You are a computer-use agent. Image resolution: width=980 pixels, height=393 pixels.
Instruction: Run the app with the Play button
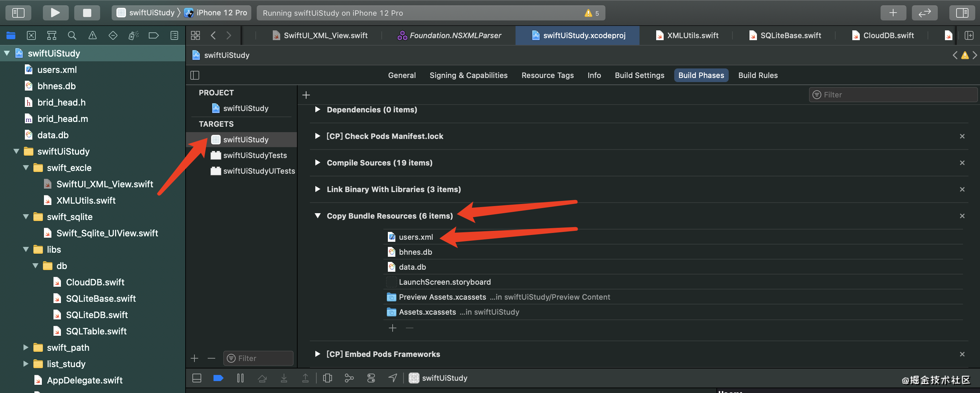coord(55,13)
